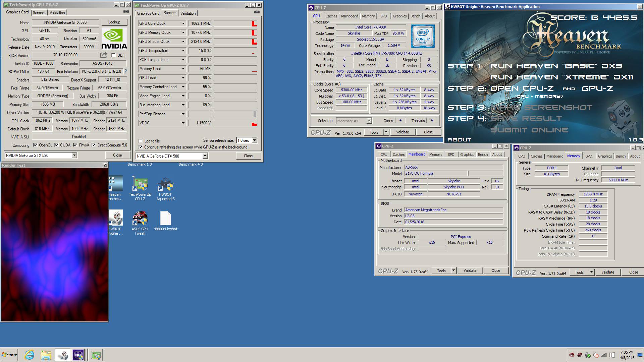Screen dimensions: 644x362
Task: Toggle the OpenCL checkbox
Action: [35, 145]
